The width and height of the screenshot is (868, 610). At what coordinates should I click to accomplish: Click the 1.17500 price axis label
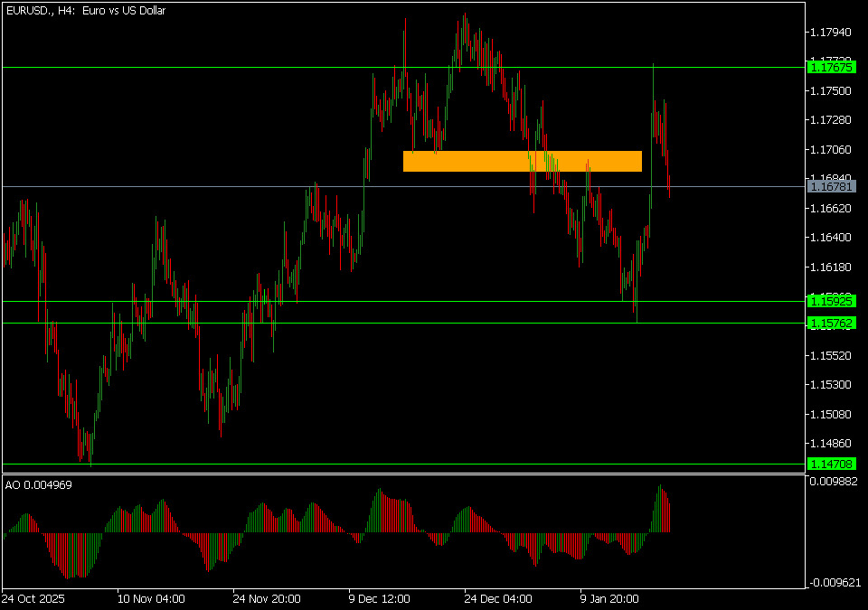830,91
